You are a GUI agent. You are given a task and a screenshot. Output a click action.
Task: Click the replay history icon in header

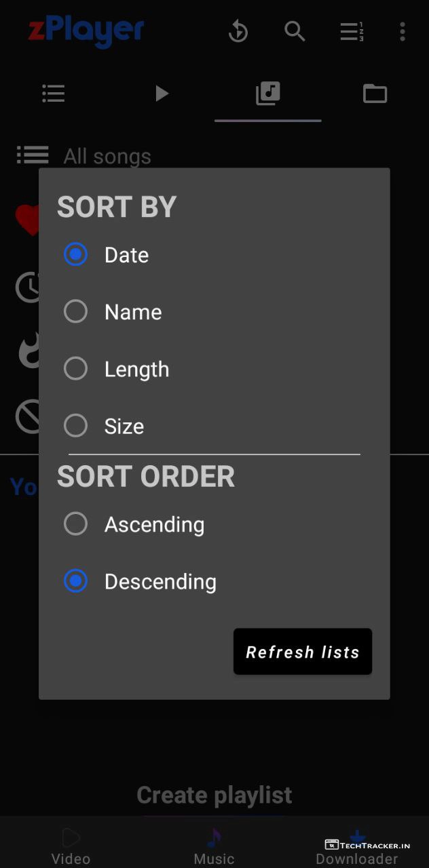(x=238, y=31)
